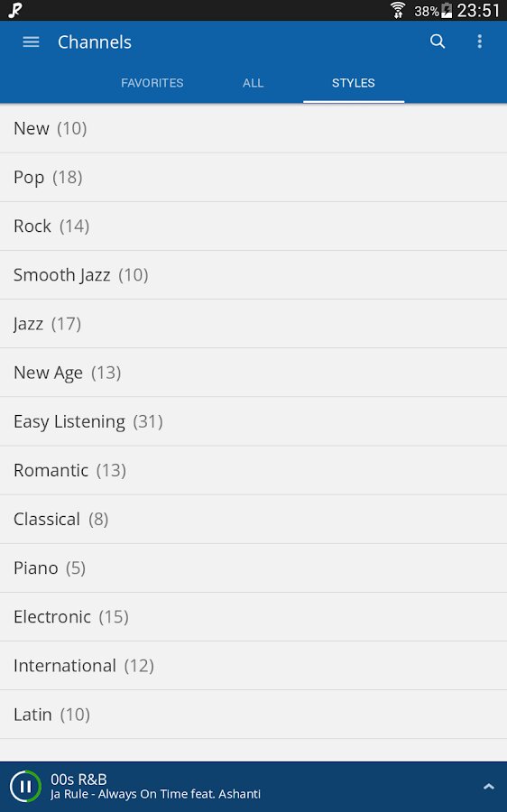
Task: Open the Pop style category
Action: [253, 178]
